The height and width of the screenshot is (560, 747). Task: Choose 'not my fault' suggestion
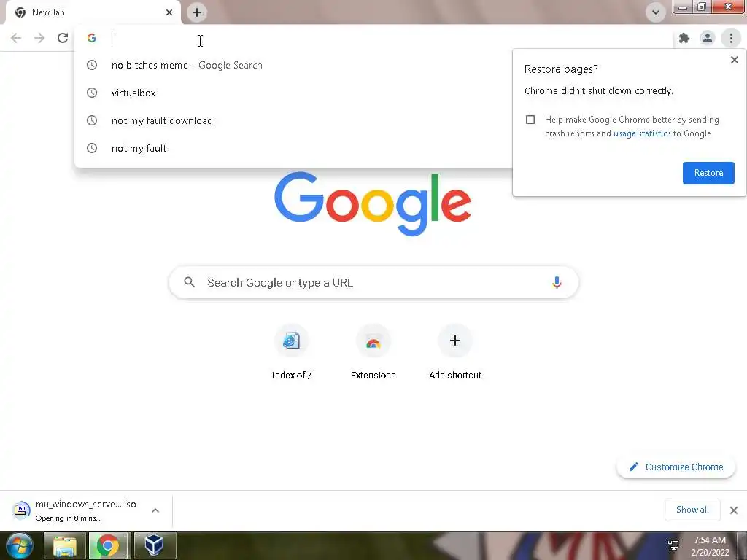point(293,148)
